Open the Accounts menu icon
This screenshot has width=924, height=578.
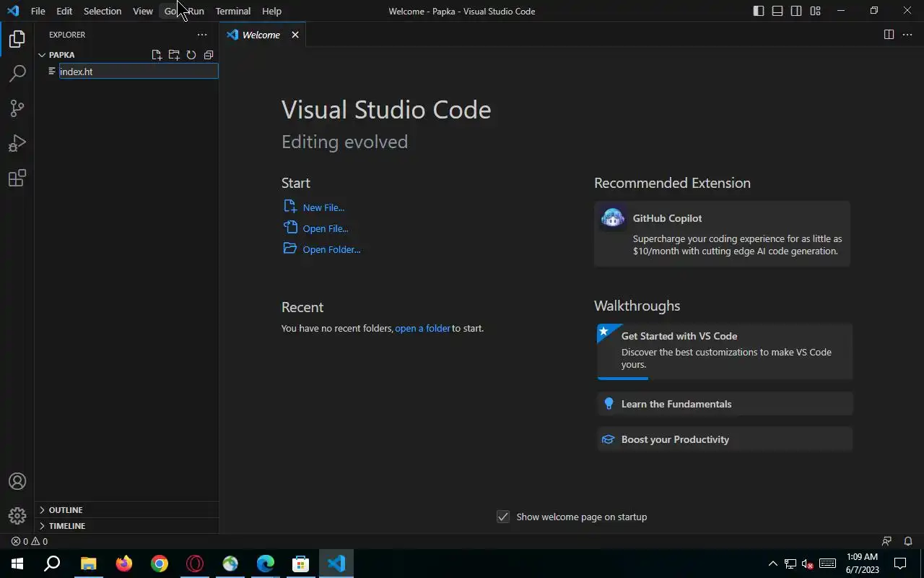click(17, 481)
